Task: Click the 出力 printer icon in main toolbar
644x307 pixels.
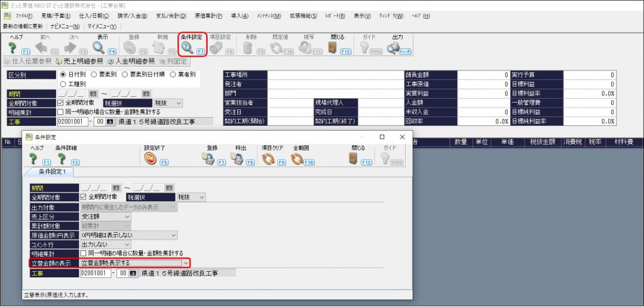Action: point(393,48)
